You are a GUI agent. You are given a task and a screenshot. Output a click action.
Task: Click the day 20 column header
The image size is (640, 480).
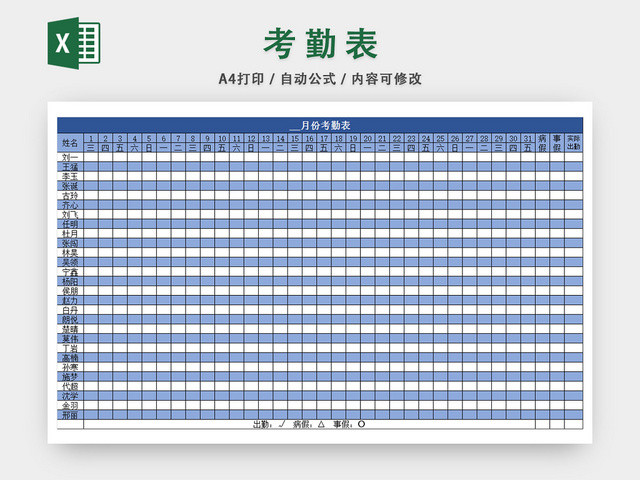pos(368,138)
